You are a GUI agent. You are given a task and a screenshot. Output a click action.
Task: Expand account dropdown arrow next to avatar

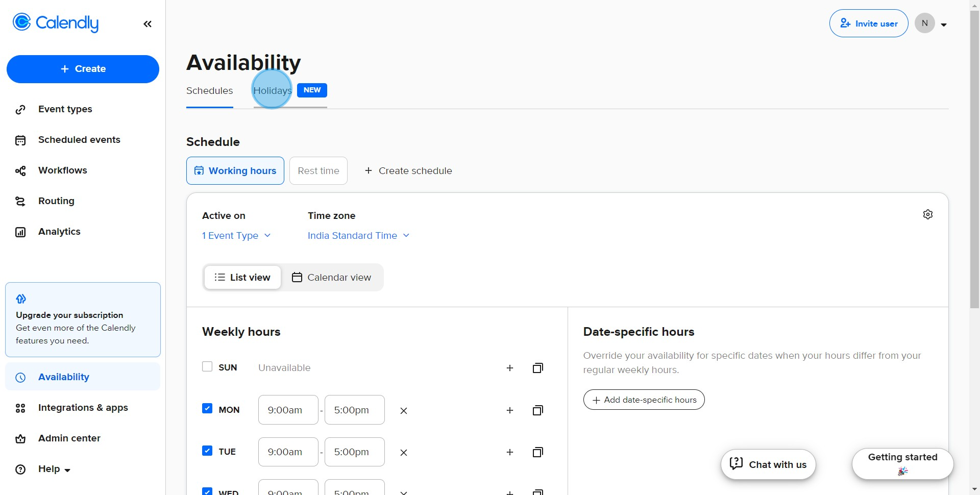pyautogui.click(x=944, y=24)
